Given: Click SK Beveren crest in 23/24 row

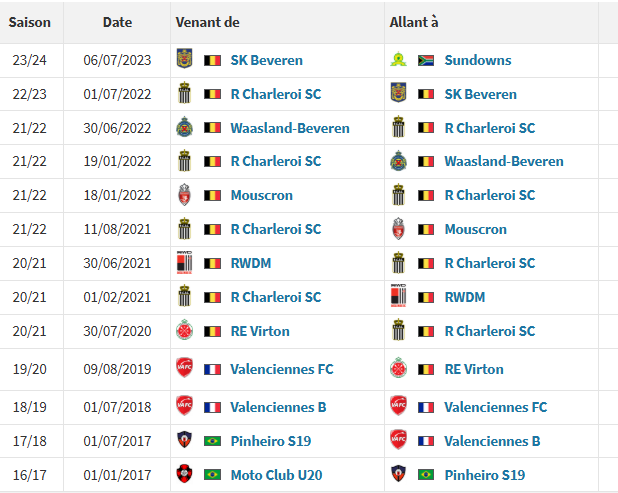Looking at the screenshot, I should [x=184, y=59].
